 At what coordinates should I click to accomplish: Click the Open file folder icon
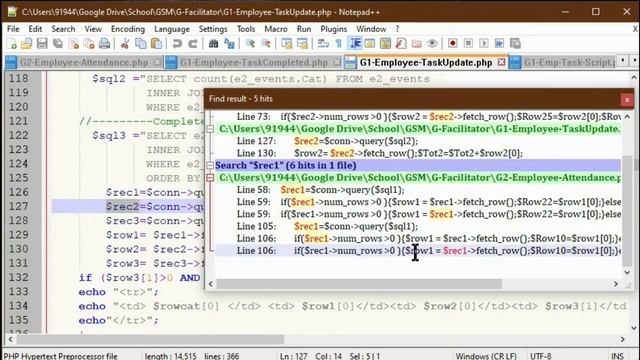coord(27,44)
